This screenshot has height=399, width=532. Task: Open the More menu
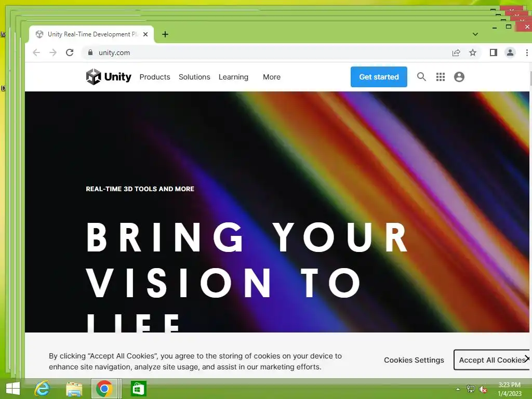(272, 77)
